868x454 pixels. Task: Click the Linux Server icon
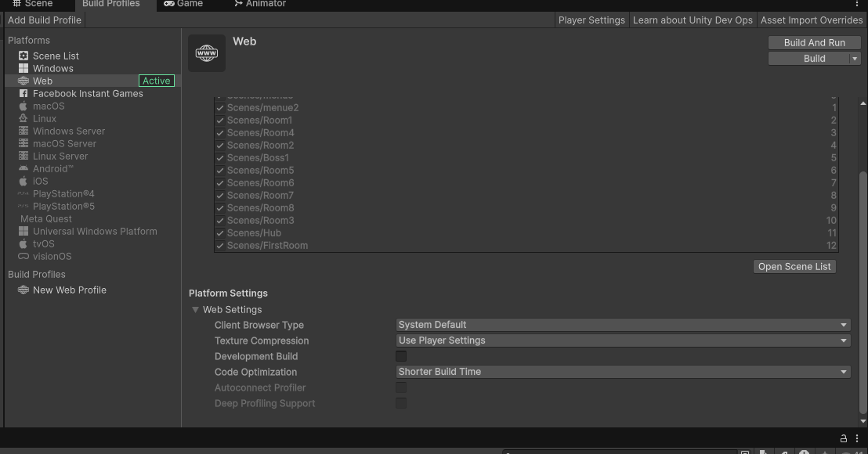(x=24, y=156)
